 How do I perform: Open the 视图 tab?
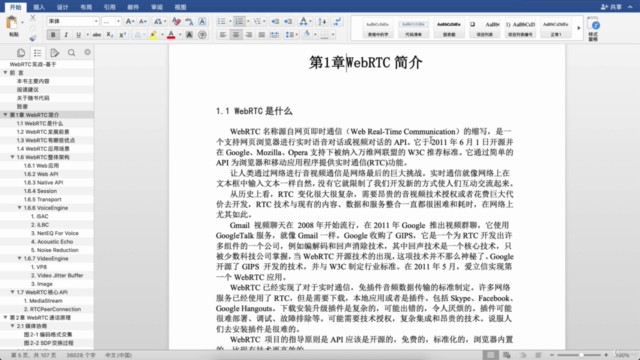pos(180,7)
